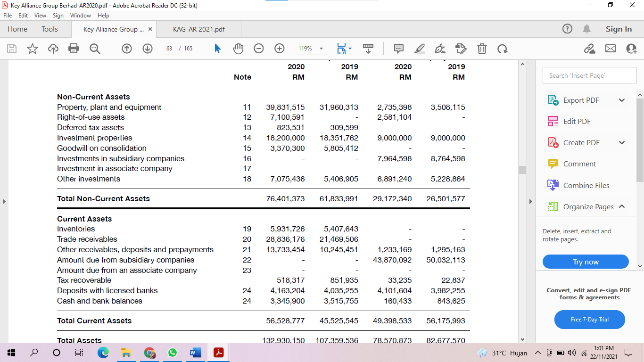Screen dimensions: 644x362
Task: Activate the selection arrow tool
Action: (x=217, y=49)
